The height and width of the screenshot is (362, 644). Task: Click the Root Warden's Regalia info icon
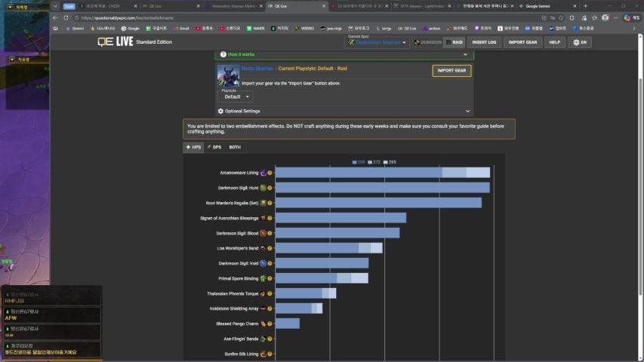[x=270, y=203]
